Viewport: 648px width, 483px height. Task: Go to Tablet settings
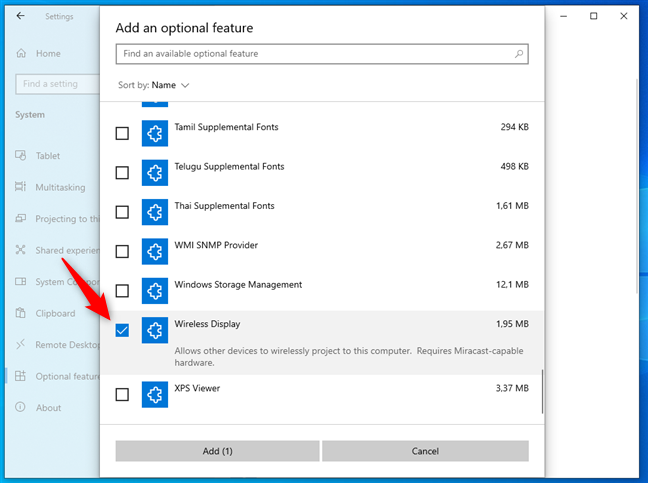(x=48, y=156)
